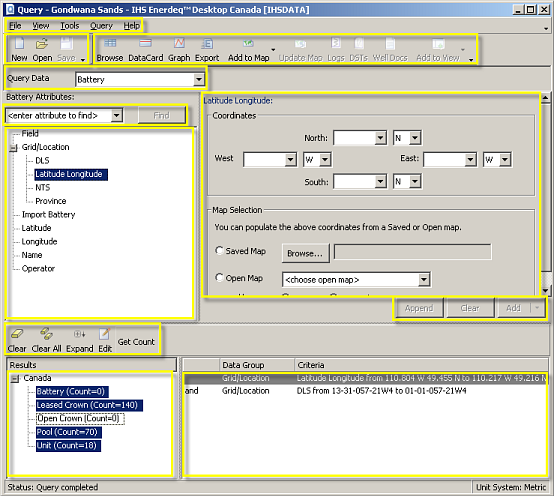
Task: Click the Append button
Action: [x=419, y=308]
